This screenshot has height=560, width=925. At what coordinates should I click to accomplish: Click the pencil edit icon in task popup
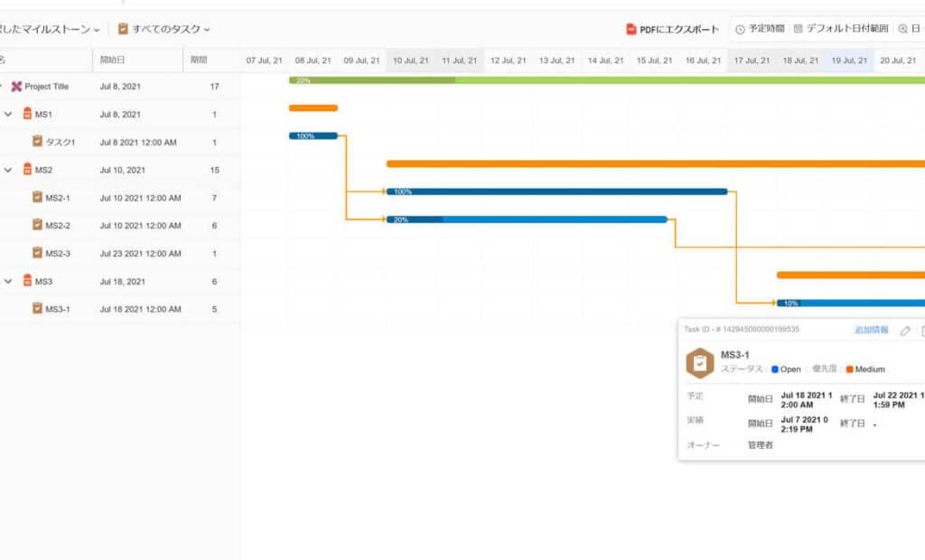coord(905,331)
